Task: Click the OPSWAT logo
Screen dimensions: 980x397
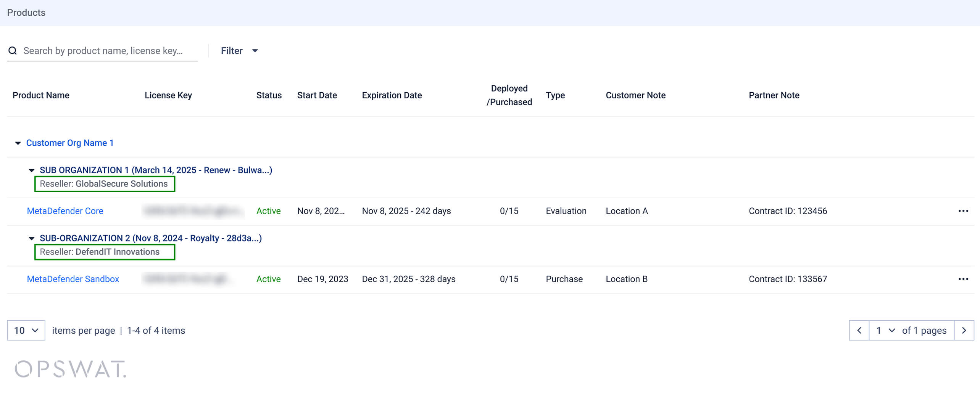Action: 70,369
